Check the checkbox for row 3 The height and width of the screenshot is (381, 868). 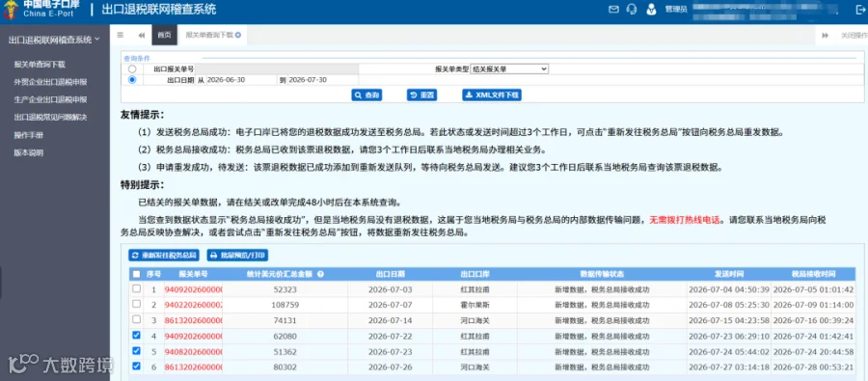[x=137, y=319]
